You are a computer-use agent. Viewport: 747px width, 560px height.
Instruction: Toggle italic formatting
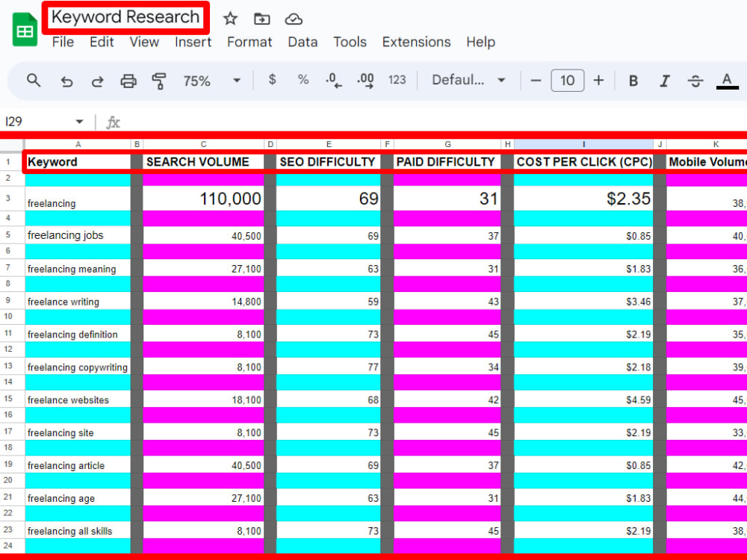tap(665, 81)
